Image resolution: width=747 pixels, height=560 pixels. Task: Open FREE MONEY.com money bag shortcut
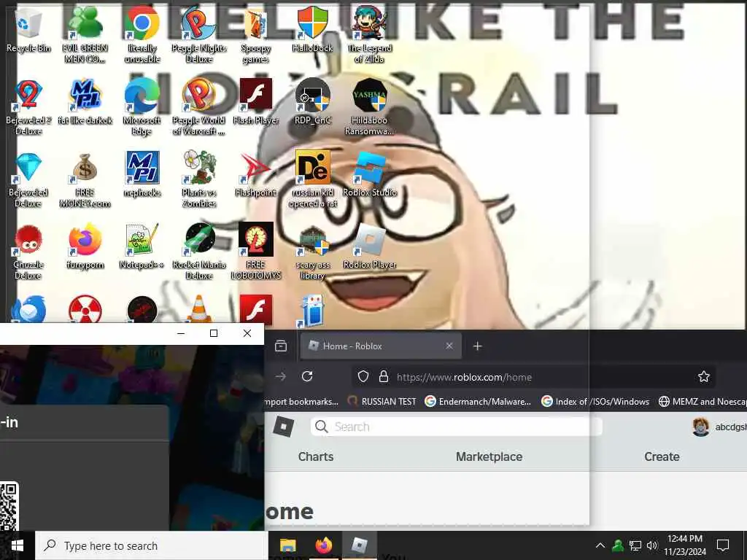point(85,180)
